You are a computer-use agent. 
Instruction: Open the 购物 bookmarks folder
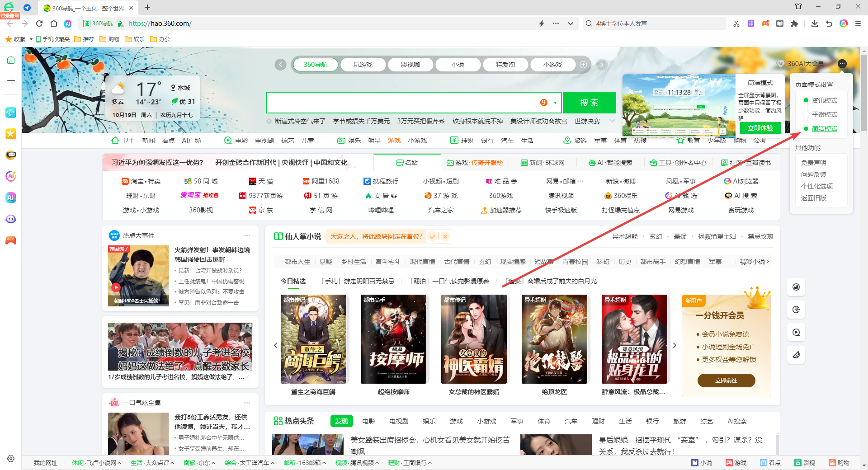coord(109,39)
